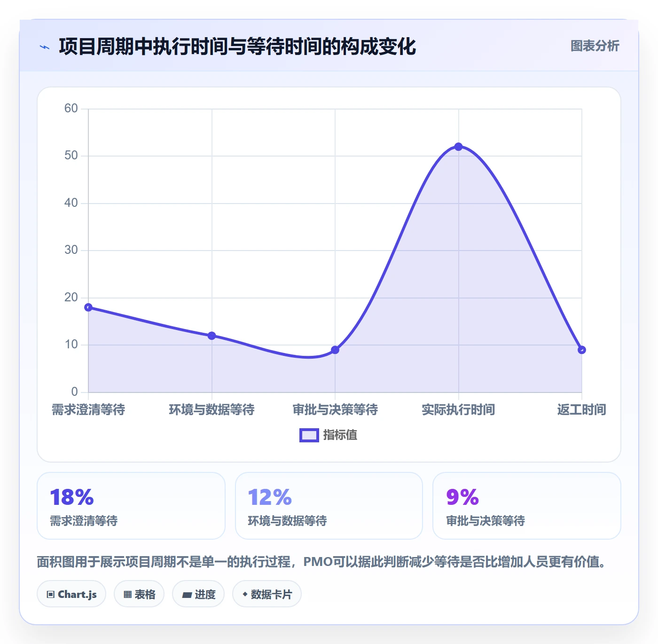Image resolution: width=658 pixels, height=644 pixels.
Task: Open the 9% 审批与决策等待 stat card
Action: point(527,506)
